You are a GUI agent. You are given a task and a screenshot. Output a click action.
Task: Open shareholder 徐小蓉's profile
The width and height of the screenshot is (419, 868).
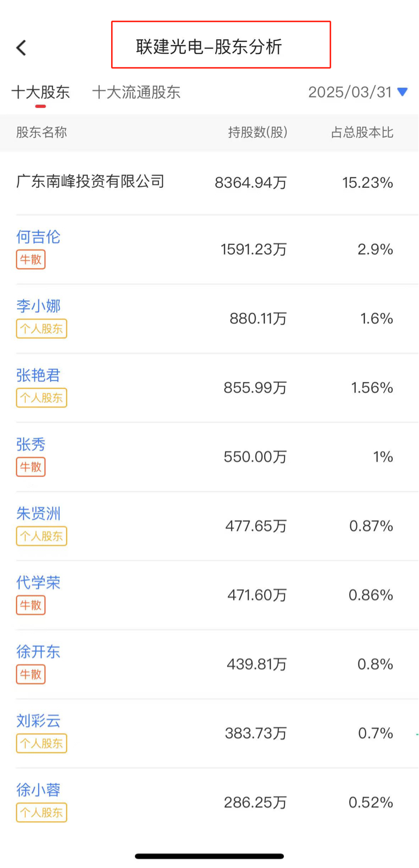click(38, 790)
